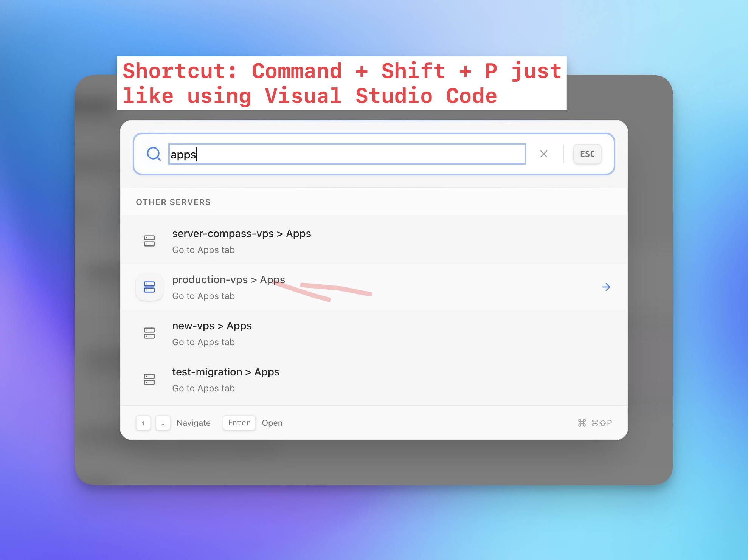Click 'Go to Apps tab' under new-vps

point(203,342)
